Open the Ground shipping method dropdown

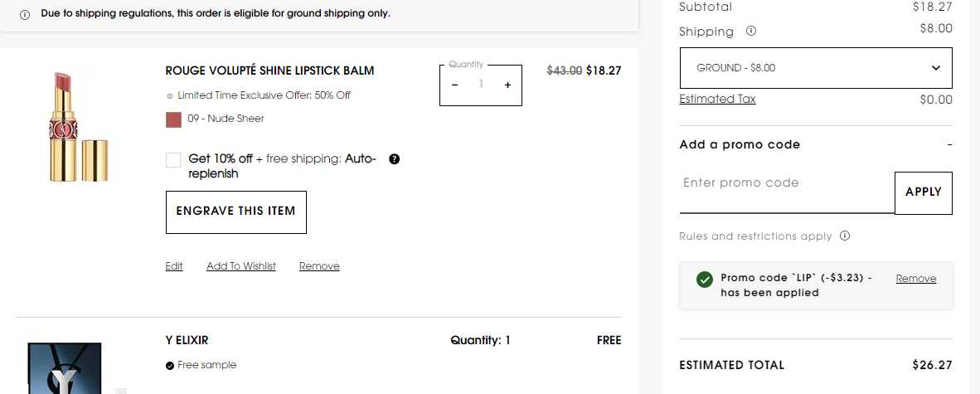[x=816, y=68]
